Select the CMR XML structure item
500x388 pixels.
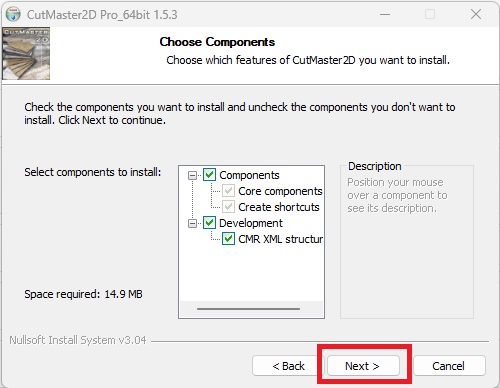point(280,239)
